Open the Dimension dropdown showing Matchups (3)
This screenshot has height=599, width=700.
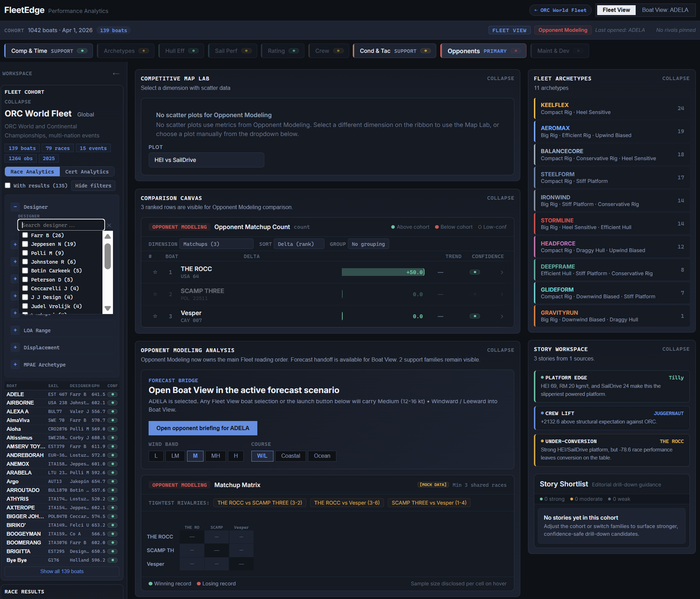(216, 244)
